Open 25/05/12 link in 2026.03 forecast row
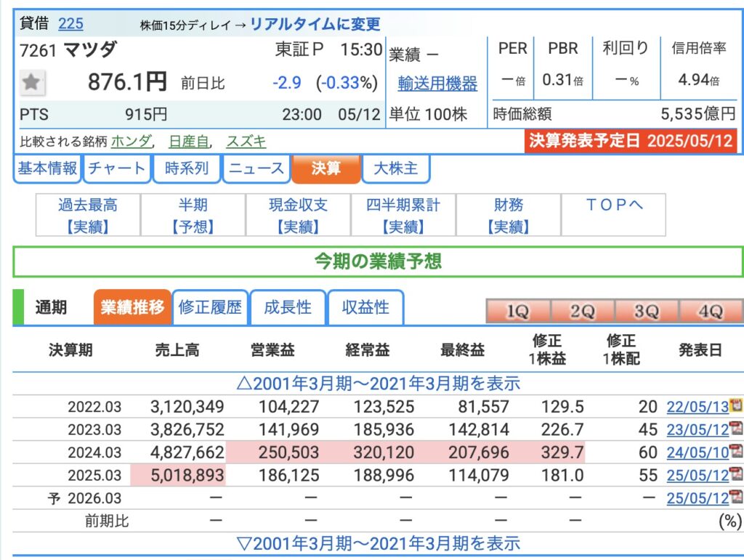The image size is (744, 560). 697,498
